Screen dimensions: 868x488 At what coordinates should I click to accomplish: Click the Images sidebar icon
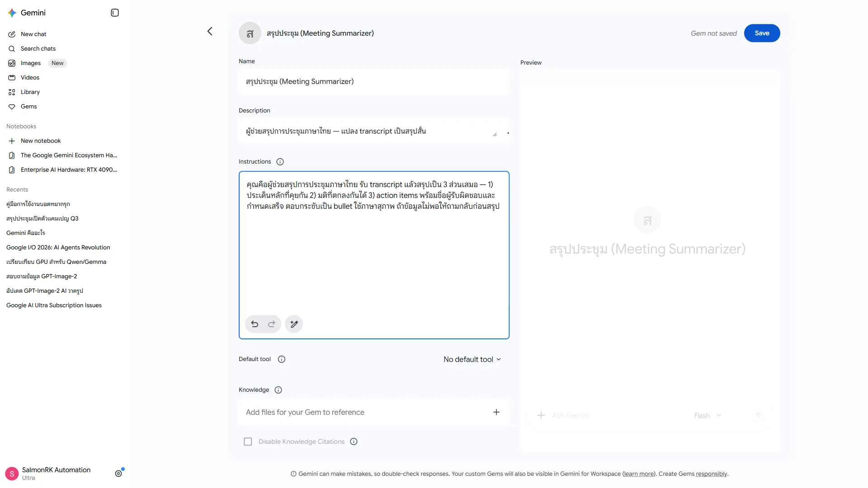point(12,63)
